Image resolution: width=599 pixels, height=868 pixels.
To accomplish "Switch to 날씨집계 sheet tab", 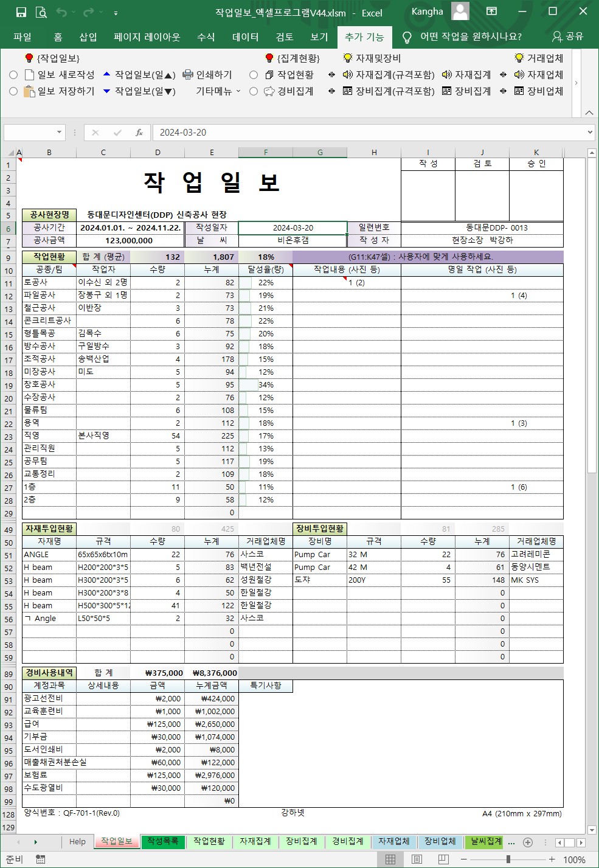I will coord(485,842).
